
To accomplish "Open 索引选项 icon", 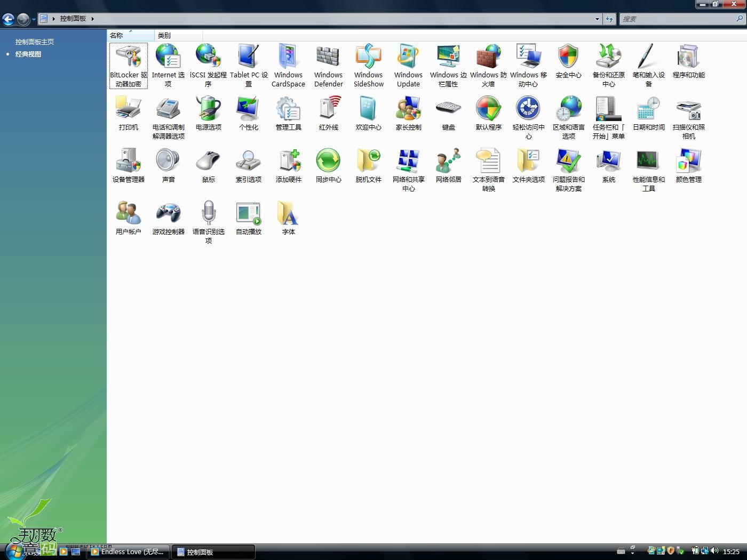I will coord(249,161).
